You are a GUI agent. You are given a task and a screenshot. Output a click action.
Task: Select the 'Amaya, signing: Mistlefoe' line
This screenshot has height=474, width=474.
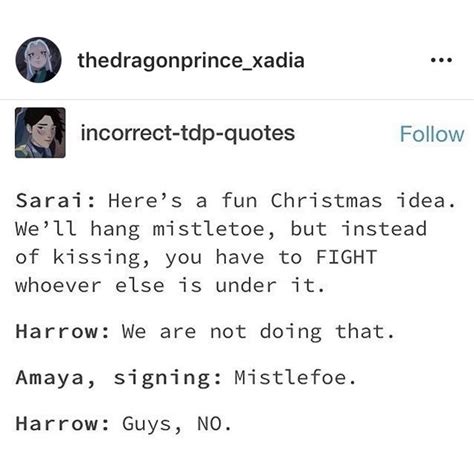186,378
